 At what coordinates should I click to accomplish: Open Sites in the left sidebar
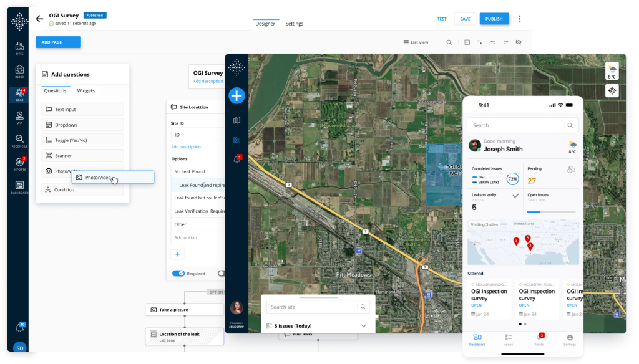click(x=19, y=48)
